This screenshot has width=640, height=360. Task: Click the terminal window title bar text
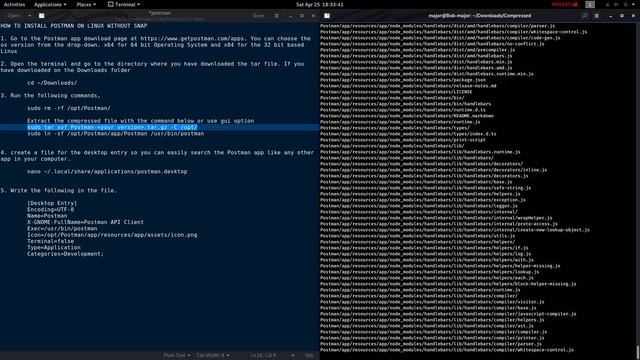480,16
